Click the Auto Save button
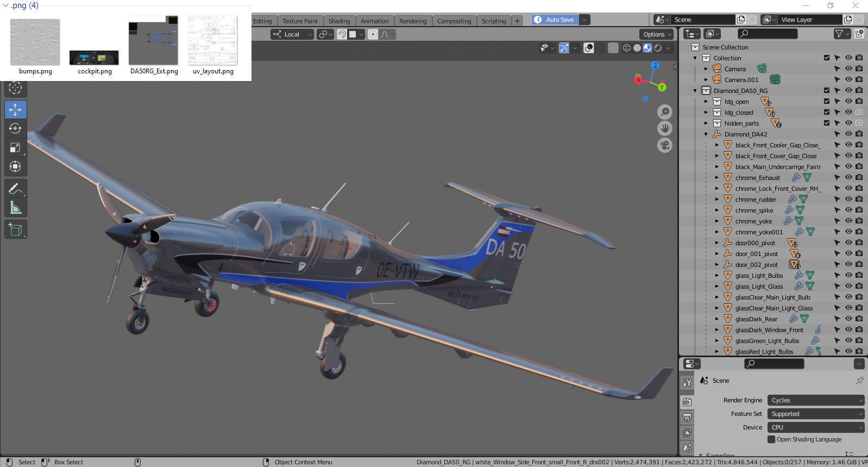 (x=555, y=20)
